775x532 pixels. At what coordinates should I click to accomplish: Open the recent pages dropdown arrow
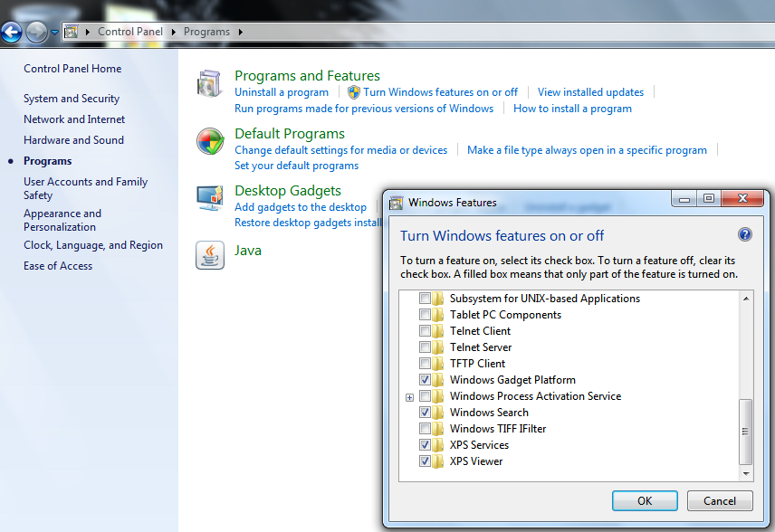[54, 33]
